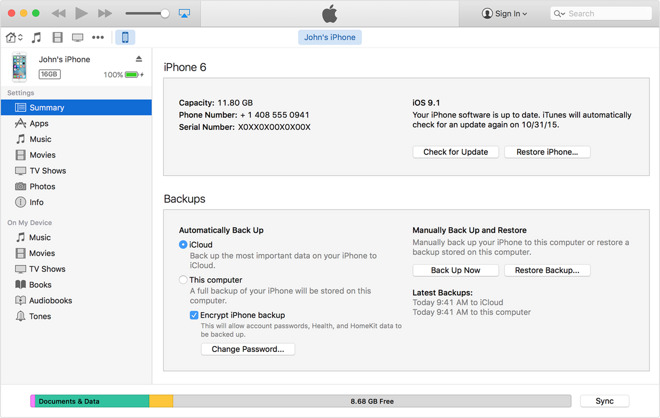
Task: Click the pink storage bar segment
Action: (x=32, y=401)
